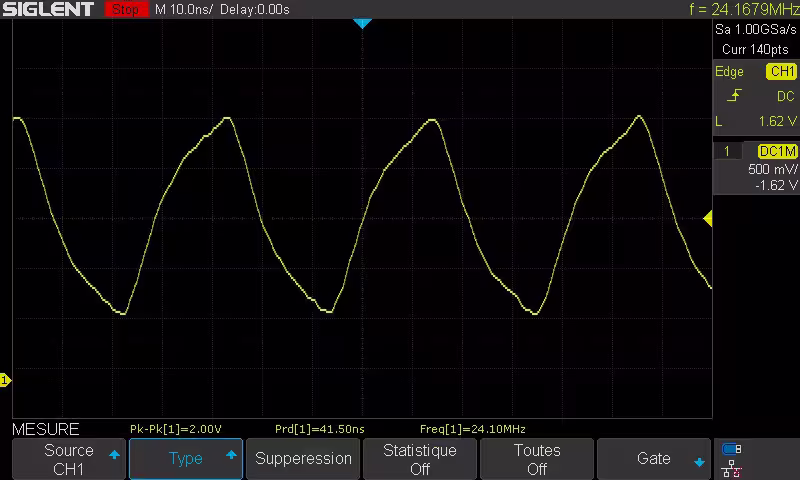Click the SIGLENT logo
Screen dimensions: 800x480
coord(48,9)
